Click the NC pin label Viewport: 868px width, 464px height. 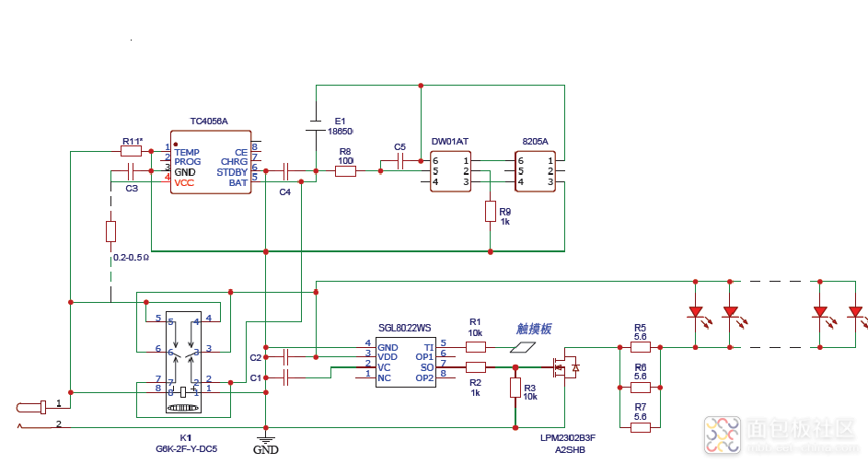point(384,378)
